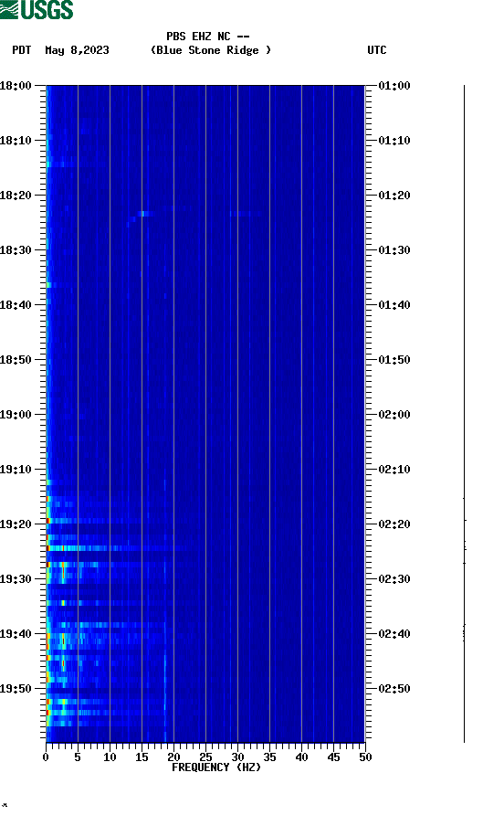Click the 20 Hz frequency tick label
This screenshot has height=815, width=504.
tap(173, 757)
